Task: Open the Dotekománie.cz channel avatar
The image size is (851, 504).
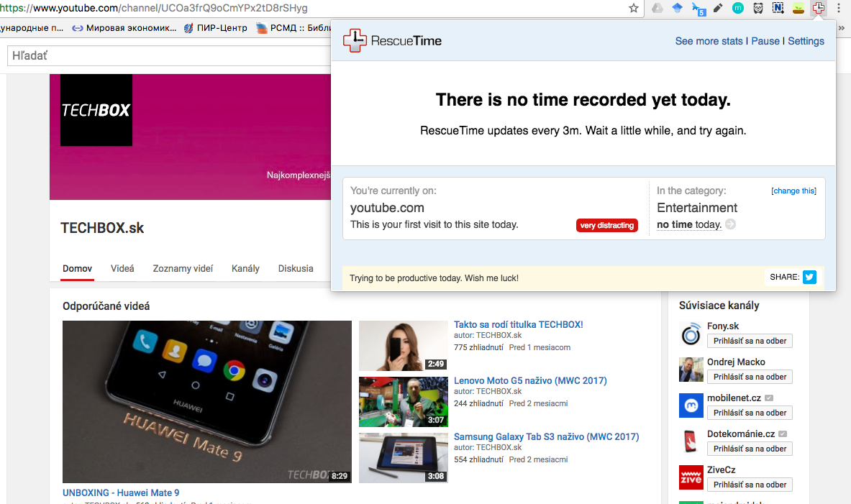Action: [691, 441]
